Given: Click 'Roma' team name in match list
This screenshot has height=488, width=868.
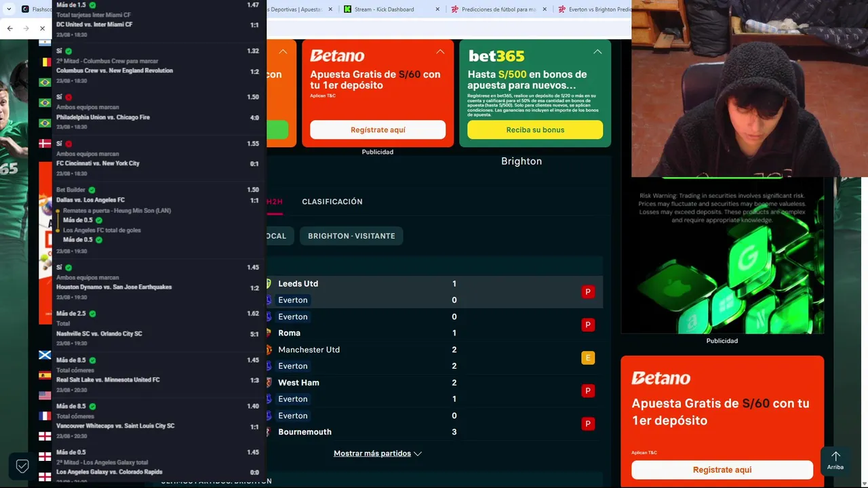Looking at the screenshot, I should coord(289,333).
